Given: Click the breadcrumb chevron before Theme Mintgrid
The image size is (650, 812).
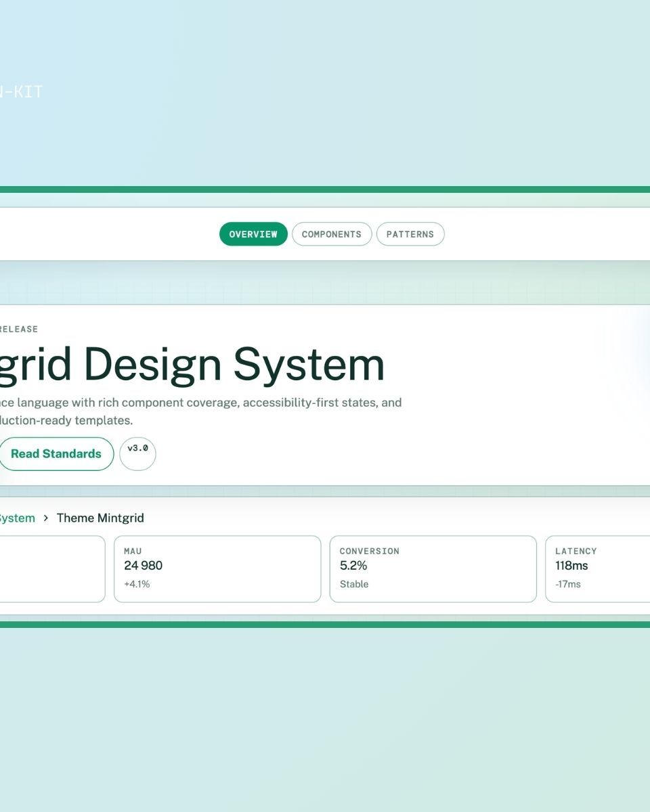Looking at the screenshot, I should 46,518.
